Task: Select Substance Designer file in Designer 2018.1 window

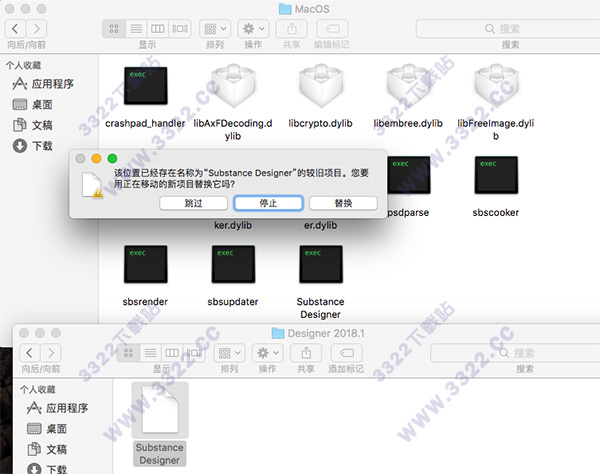Action: 160,410
